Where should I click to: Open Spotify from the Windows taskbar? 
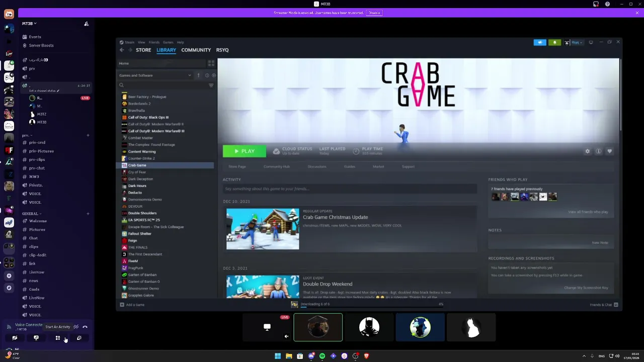322,356
